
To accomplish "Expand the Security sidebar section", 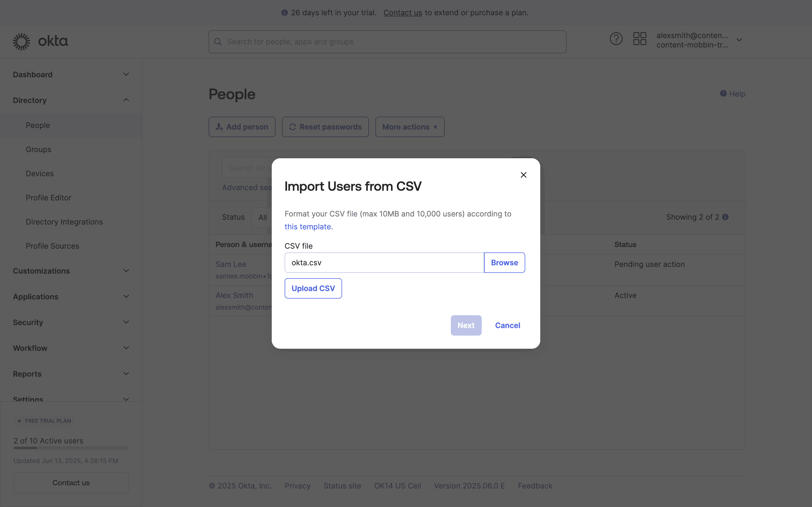I will click(x=126, y=322).
